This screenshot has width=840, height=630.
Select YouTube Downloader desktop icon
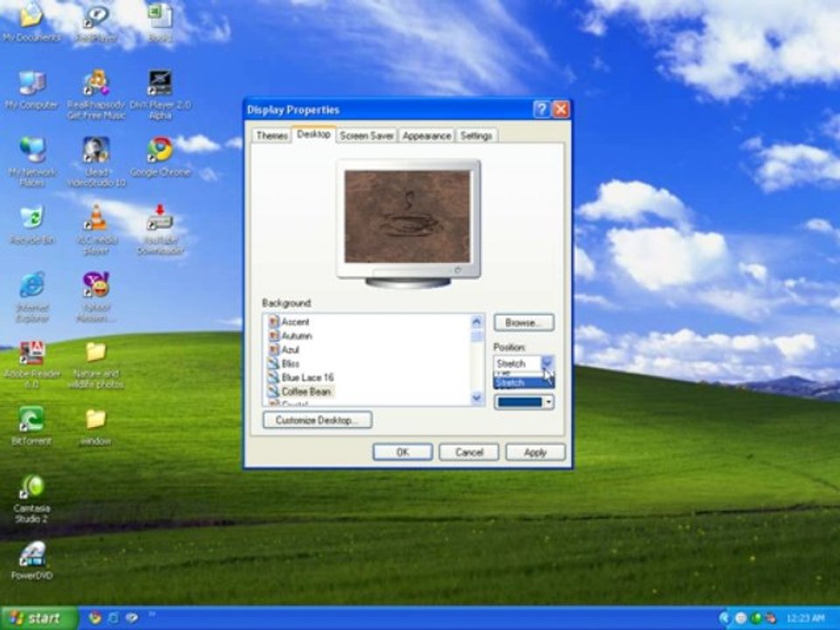click(x=160, y=229)
